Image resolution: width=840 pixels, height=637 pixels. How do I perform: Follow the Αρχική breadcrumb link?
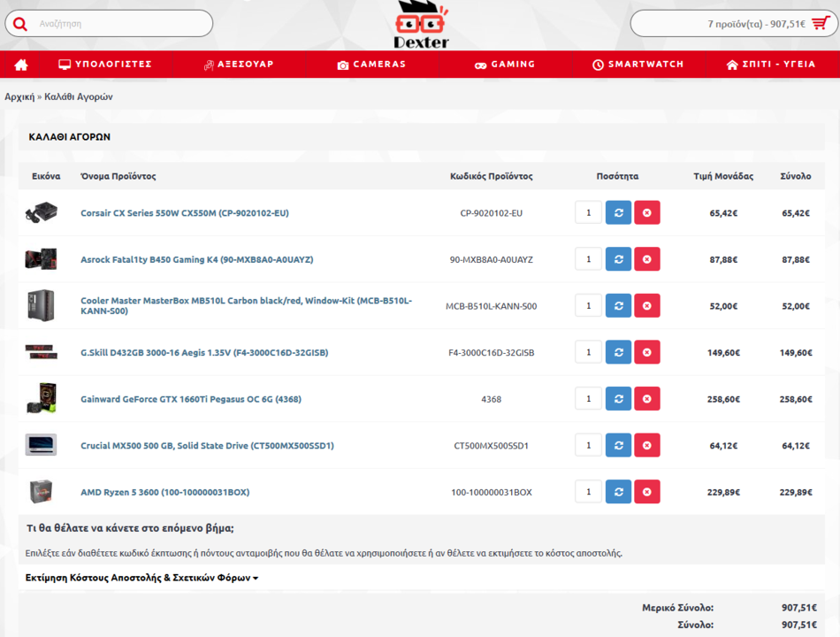pos(19,96)
